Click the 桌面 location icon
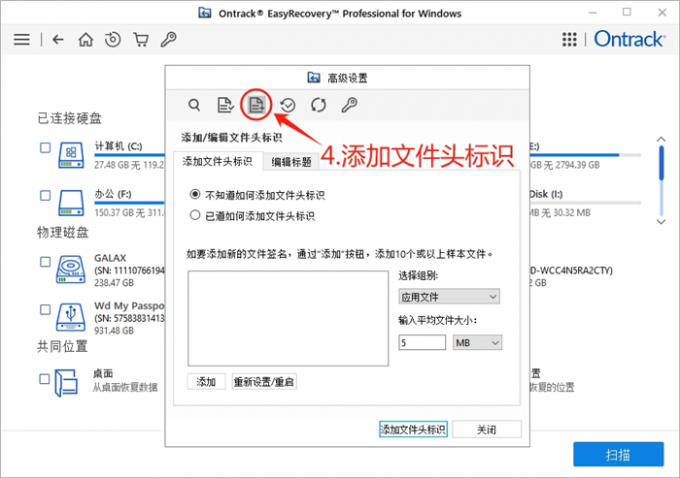Image resolution: width=680 pixels, height=478 pixels. 66,383
